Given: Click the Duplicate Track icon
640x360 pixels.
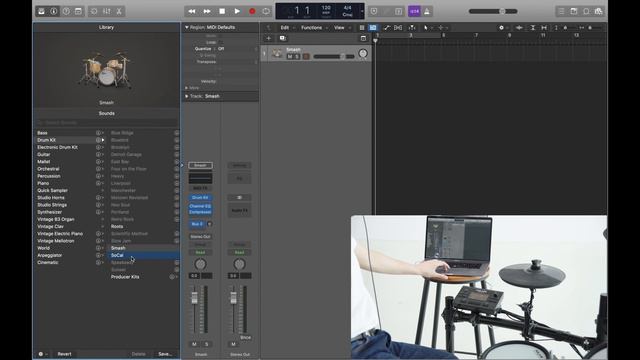Looking at the screenshot, I should (x=282, y=38).
